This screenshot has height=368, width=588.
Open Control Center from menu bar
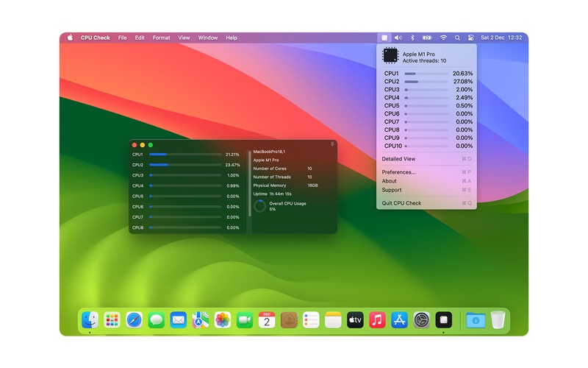click(x=470, y=38)
